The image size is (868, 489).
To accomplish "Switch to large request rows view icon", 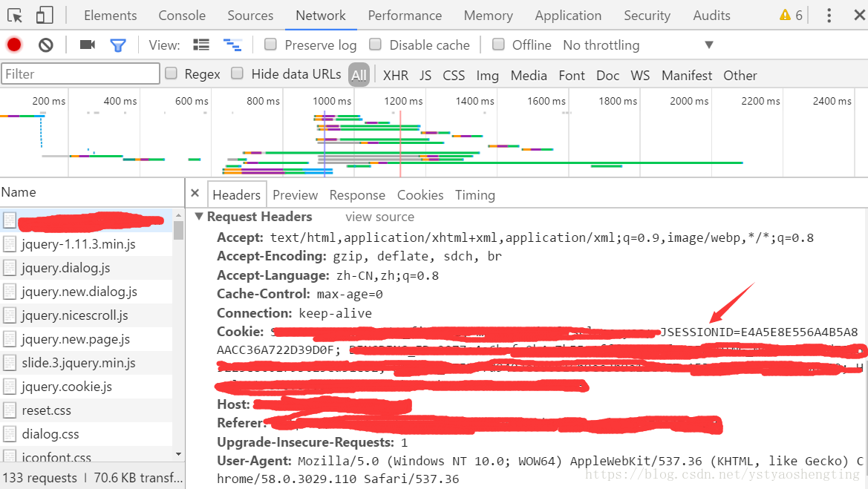I will click(201, 45).
